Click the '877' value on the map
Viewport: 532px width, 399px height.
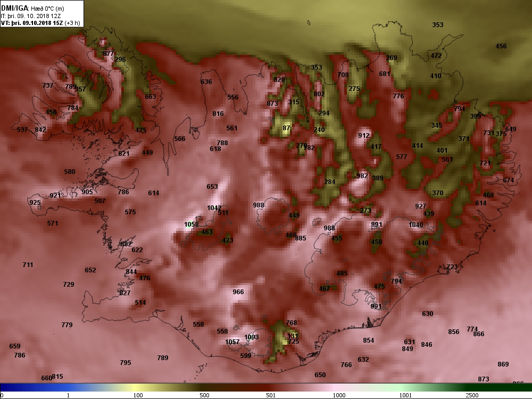click(109, 54)
